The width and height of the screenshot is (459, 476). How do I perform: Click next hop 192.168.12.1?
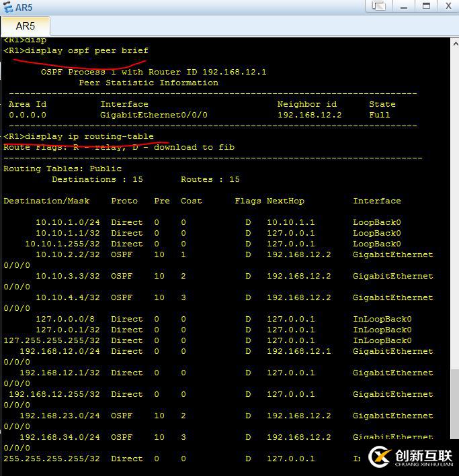(x=299, y=351)
